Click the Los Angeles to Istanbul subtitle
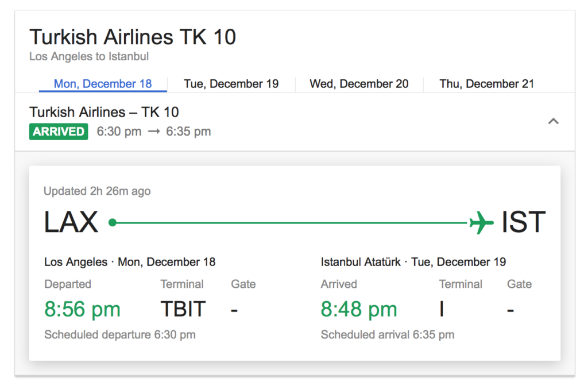 pos(89,57)
